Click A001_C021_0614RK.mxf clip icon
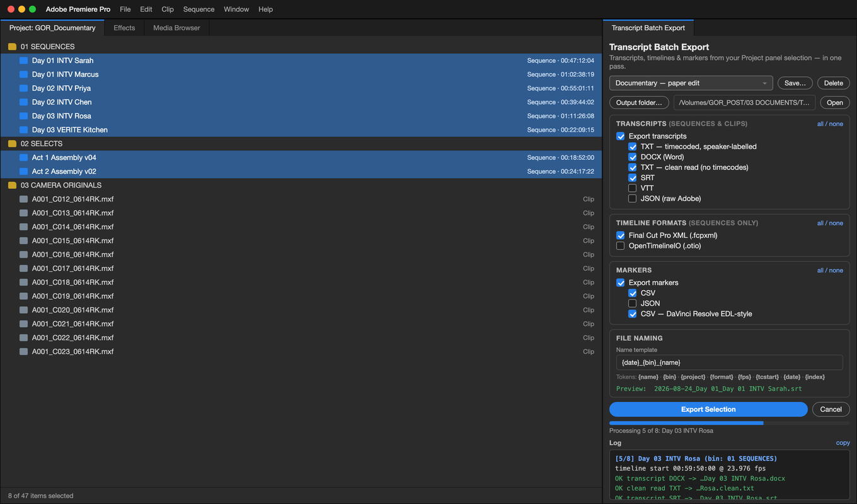 pyautogui.click(x=23, y=324)
